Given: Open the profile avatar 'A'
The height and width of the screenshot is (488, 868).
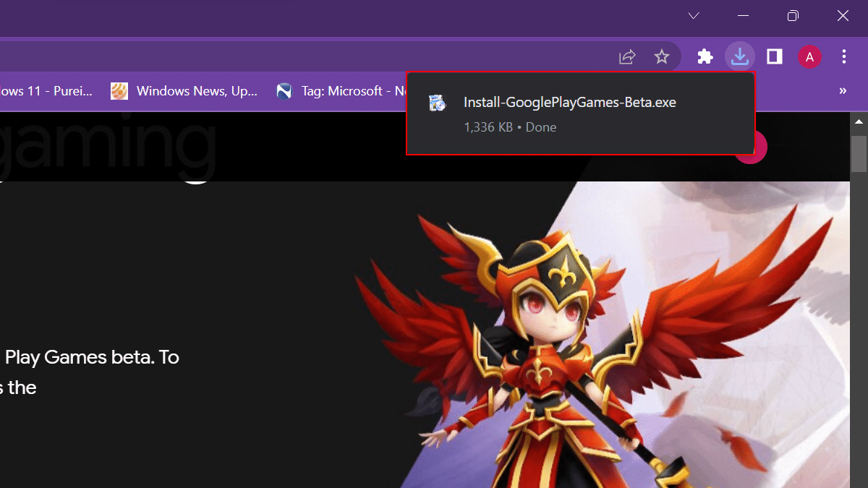Looking at the screenshot, I should (809, 56).
